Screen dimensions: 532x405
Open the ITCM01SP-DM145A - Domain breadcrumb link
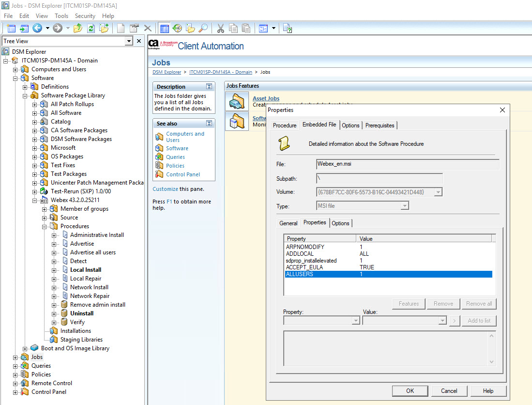pyautogui.click(x=221, y=72)
